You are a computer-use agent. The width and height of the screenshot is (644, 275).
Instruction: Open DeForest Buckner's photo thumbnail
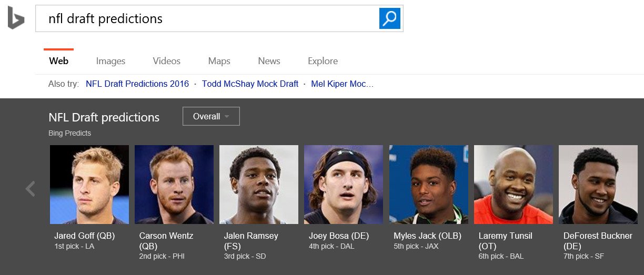[598, 185]
